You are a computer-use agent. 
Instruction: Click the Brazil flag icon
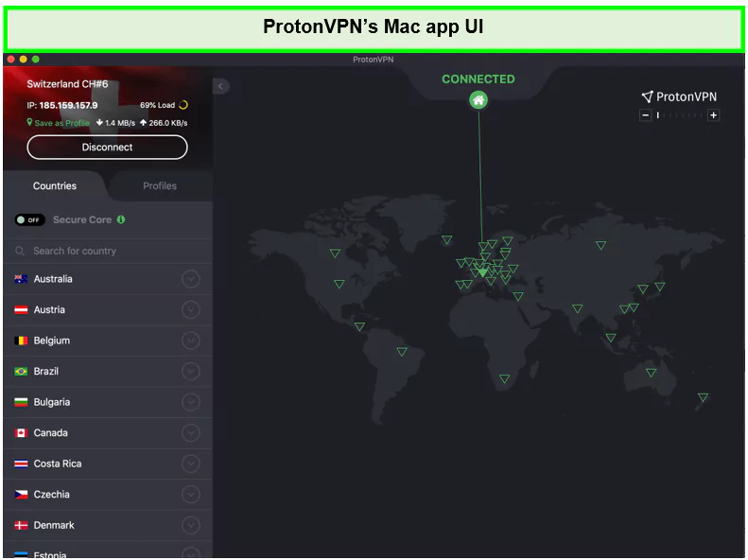pyautogui.click(x=21, y=371)
